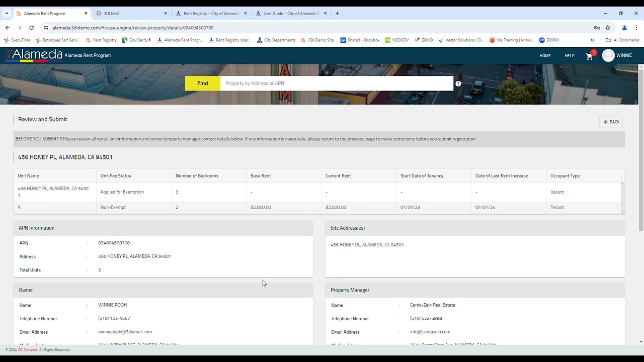Open Vector Solutions bookmark

(x=461, y=40)
